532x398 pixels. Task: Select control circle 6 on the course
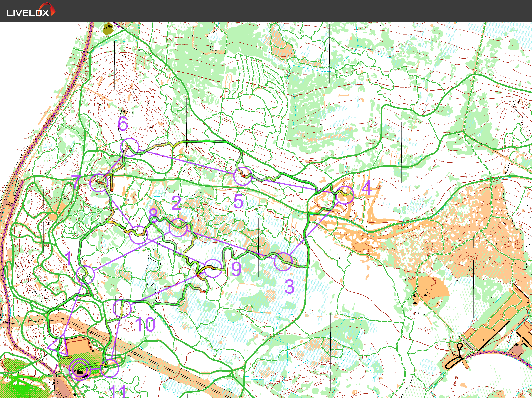(130, 147)
